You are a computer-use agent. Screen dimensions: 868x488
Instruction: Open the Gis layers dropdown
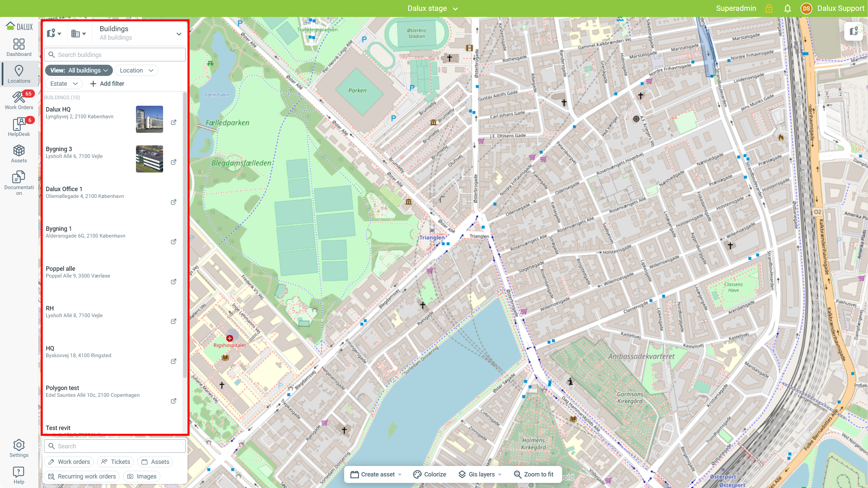(x=479, y=474)
